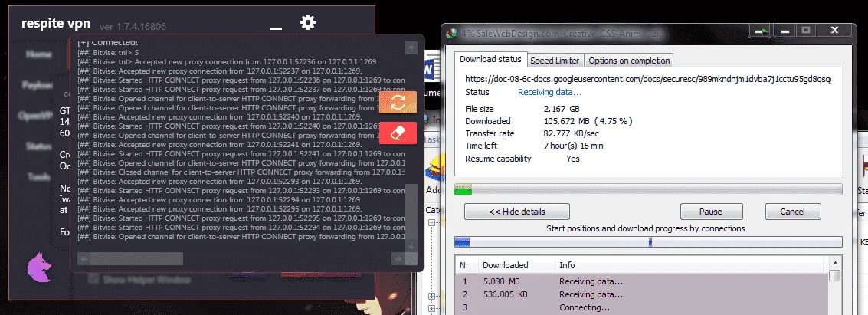The image size is (868, 315).
Task: Select connection row 2 with 536.005 KB
Action: point(642,294)
